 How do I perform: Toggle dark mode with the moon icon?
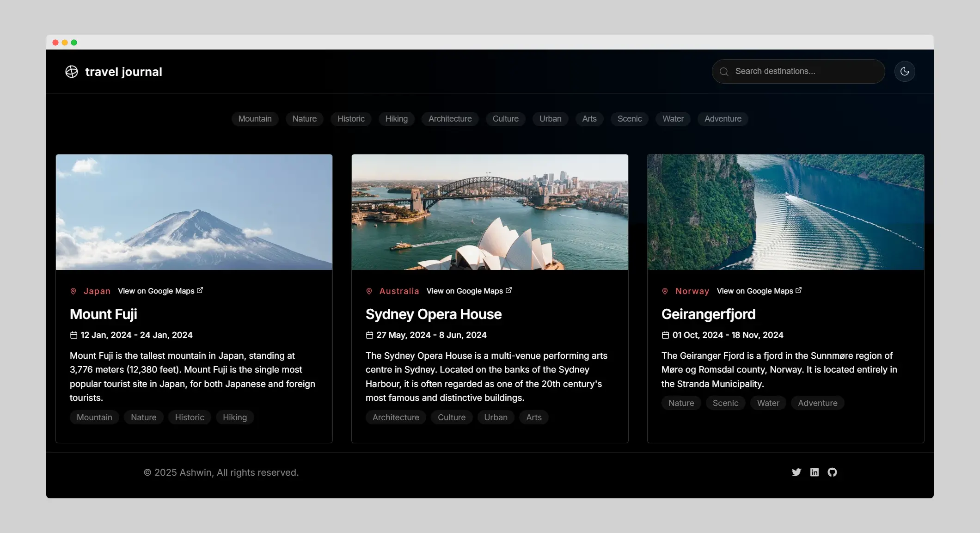click(905, 71)
